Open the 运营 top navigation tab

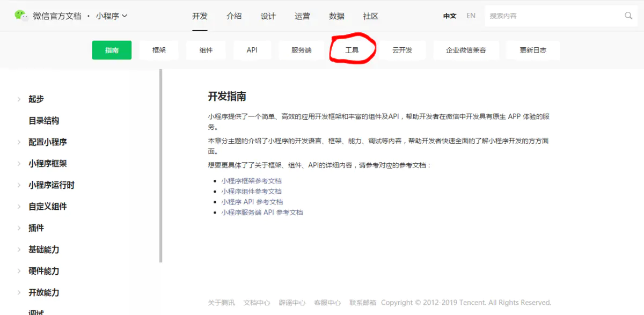pyautogui.click(x=302, y=16)
